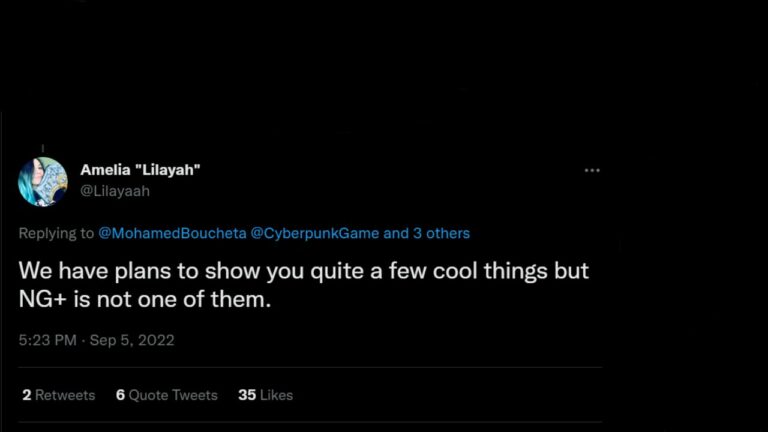View the 2 Retweets list
The height and width of the screenshot is (432, 768).
click(x=58, y=395)
